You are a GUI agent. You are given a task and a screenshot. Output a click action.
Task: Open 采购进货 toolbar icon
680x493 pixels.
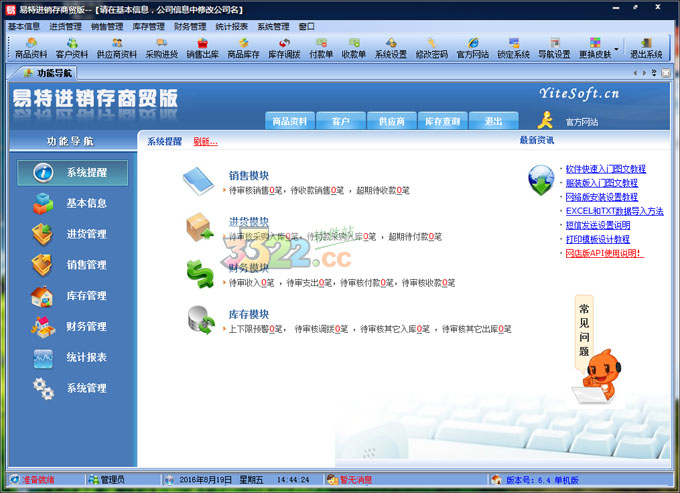pyautogui.click(x=162, y=48)
